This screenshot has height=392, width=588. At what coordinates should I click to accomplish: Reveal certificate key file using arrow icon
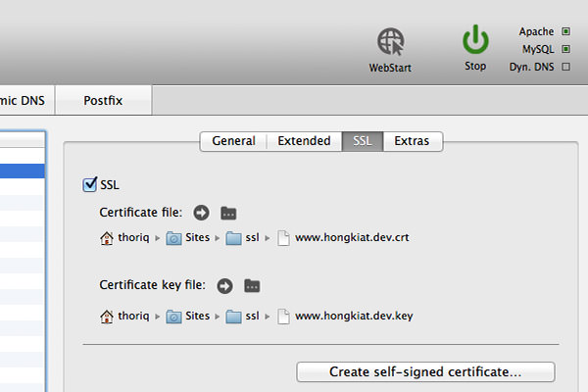point(224,286)
